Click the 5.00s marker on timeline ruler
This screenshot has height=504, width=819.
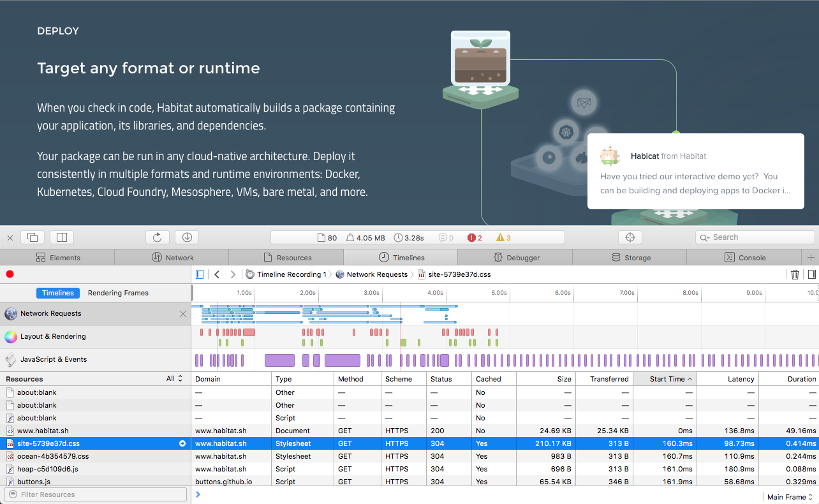pos(499,293)
